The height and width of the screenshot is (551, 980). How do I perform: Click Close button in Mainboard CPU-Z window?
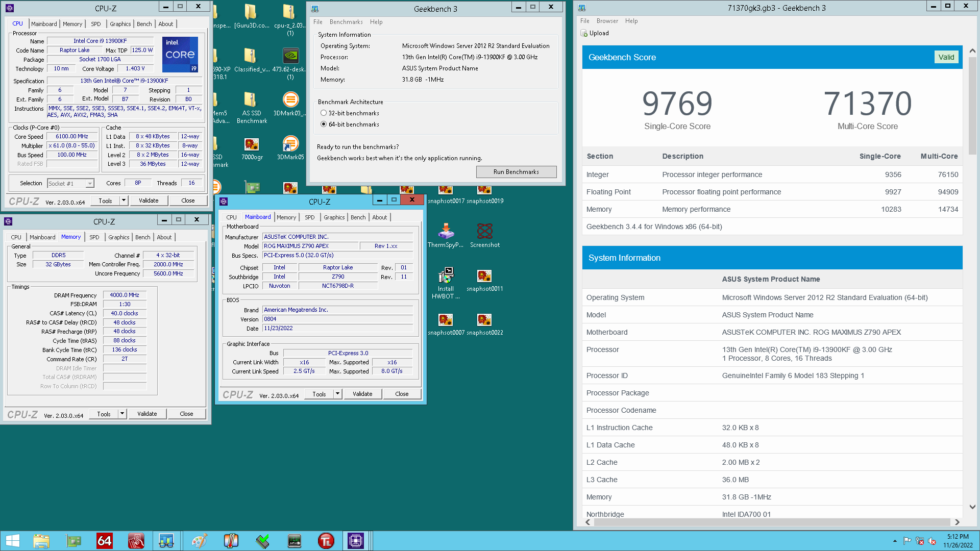click(x=402, y=394)
